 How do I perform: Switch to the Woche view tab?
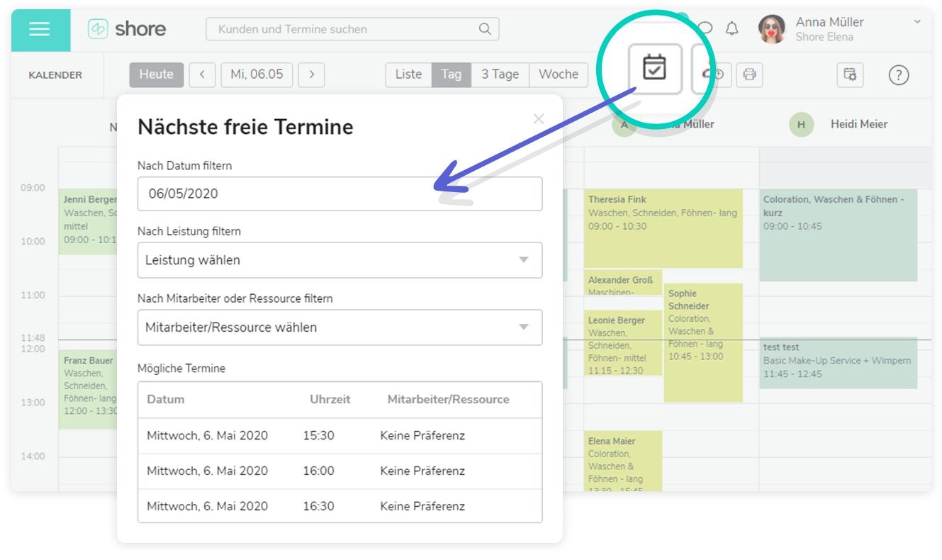[558, 74]
